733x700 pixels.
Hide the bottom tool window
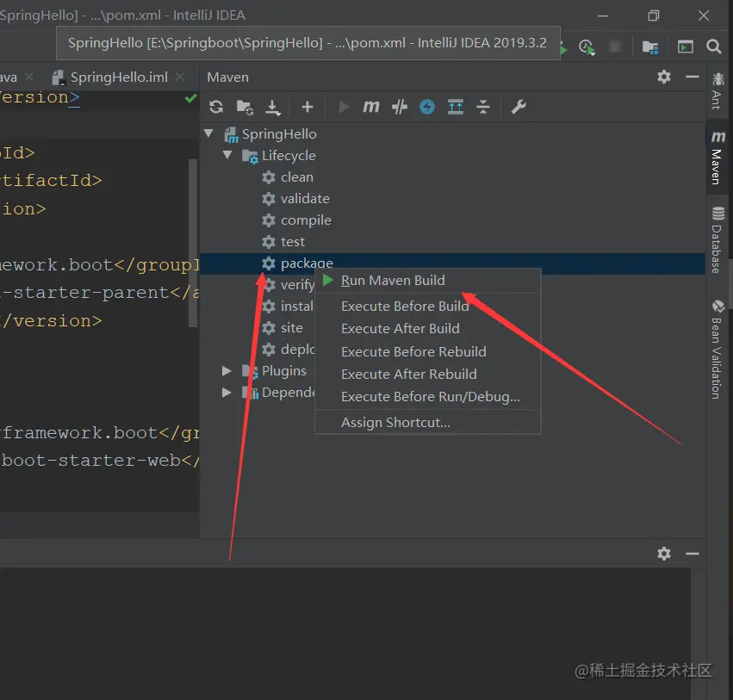pyautogui.click(x=693, y=554)
